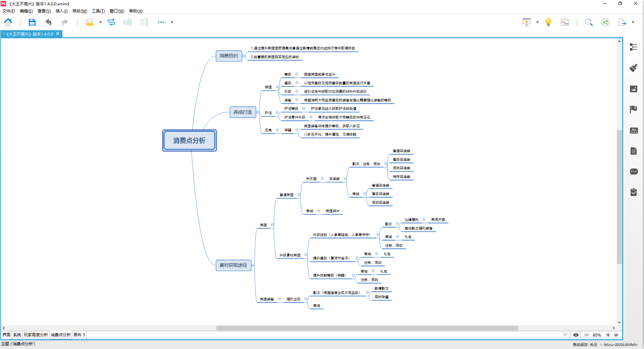The width and height of the screenshot is (644, 349).
Task: Start presentation mode
Action: [527, 22]
